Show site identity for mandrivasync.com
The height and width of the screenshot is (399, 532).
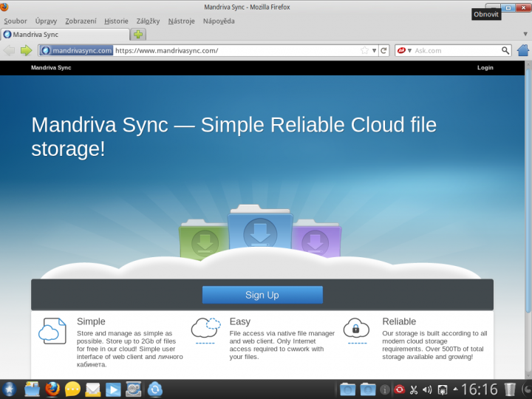click(76, 50)
